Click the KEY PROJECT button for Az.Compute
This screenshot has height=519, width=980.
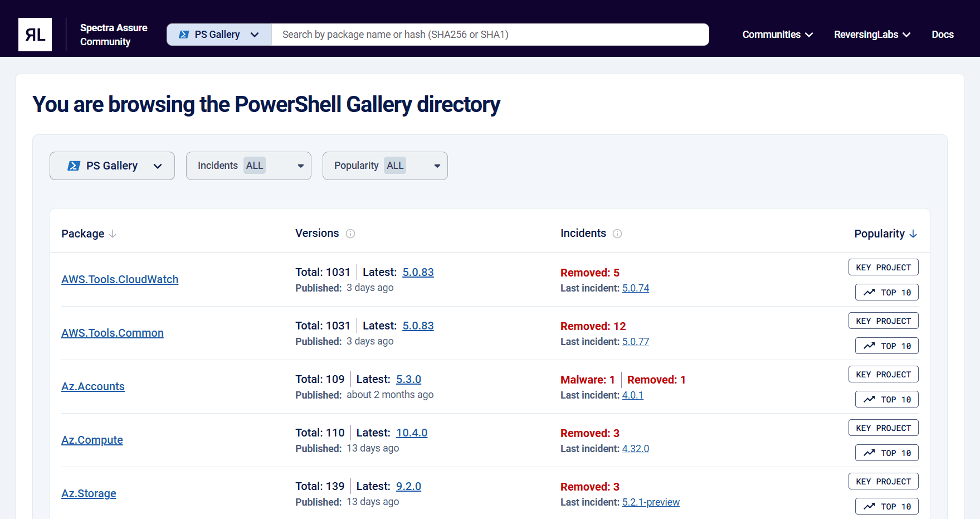pos(883,428)
